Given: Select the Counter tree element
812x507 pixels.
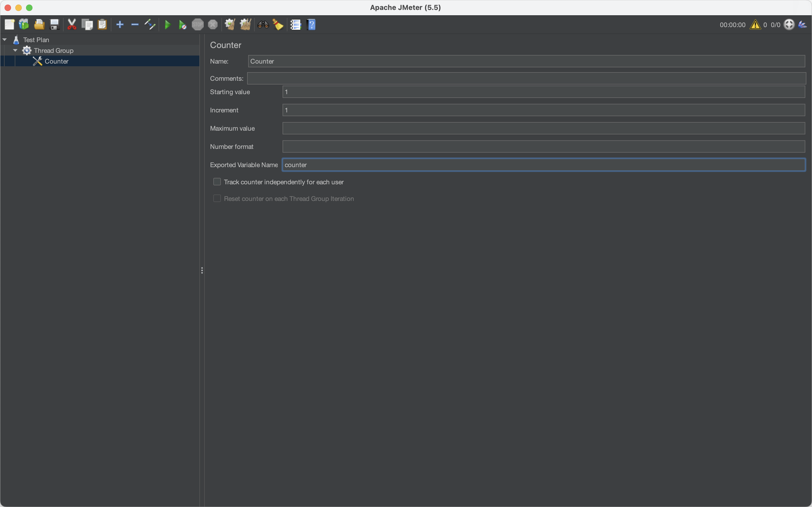Looking at the screenshot, I should (x=56, y=61).
